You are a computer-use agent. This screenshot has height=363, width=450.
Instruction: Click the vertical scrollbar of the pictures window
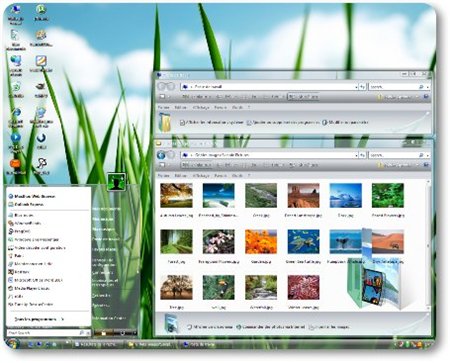click(429, 245)
